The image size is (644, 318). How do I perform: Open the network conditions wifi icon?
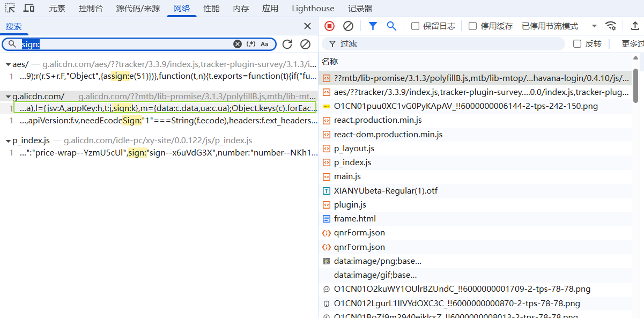[x=610, y=26]
